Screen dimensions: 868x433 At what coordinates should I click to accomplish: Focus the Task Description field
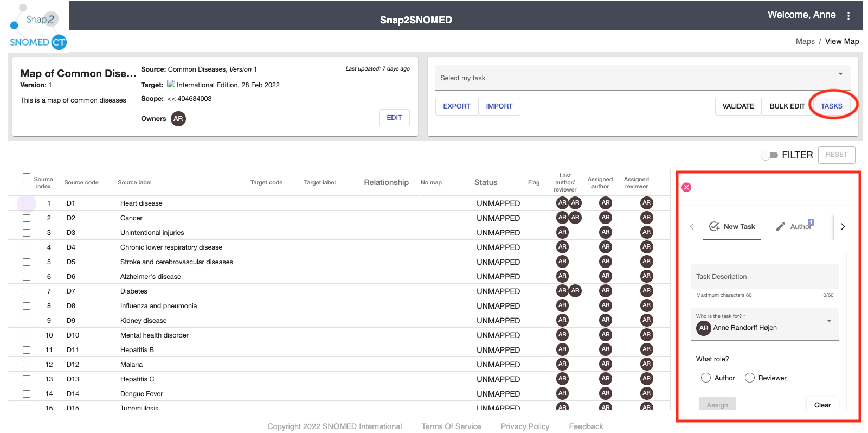click(765, 277)
